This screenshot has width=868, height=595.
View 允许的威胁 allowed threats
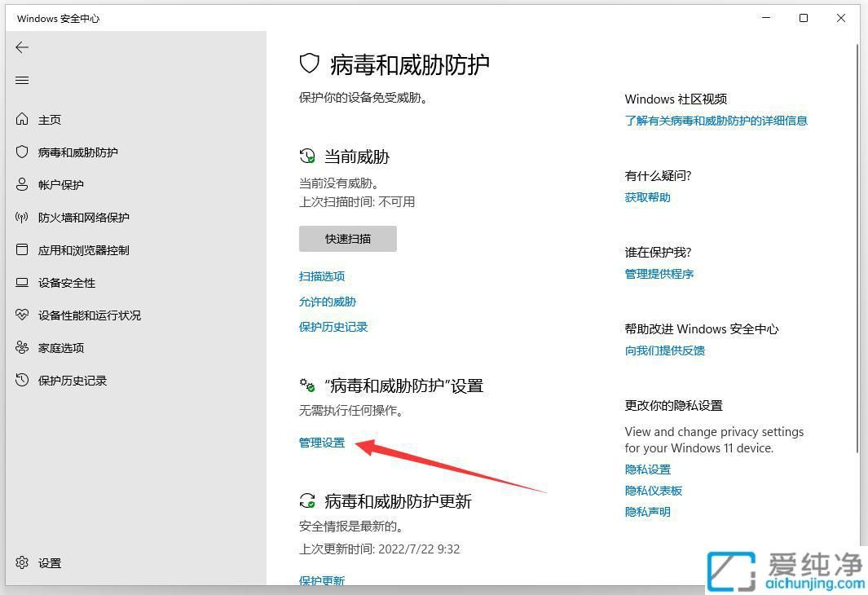coord(328,302)
